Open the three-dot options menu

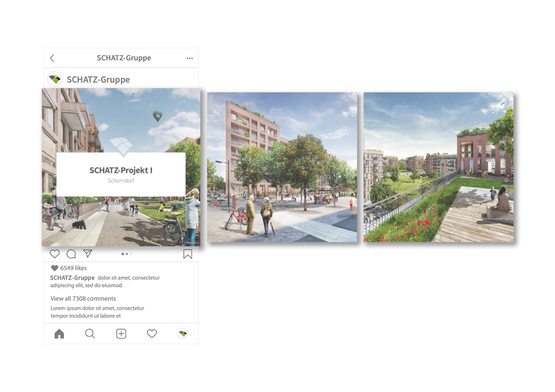(190, 58)
